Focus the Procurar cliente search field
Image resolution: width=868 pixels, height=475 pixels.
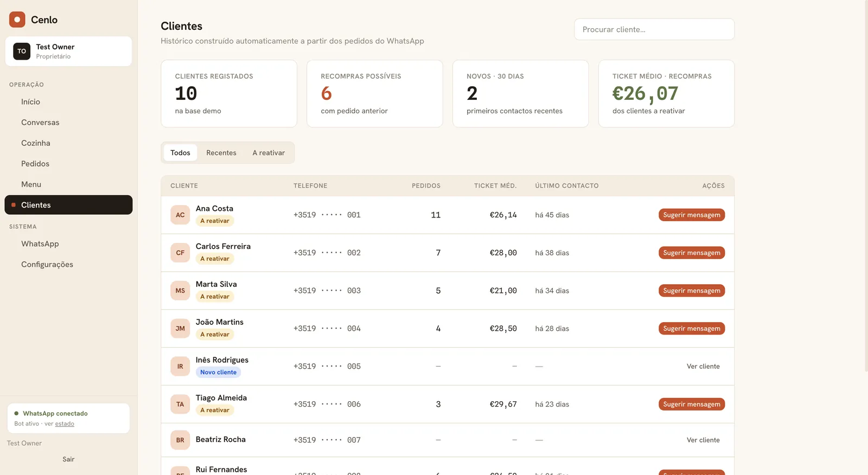654,29
